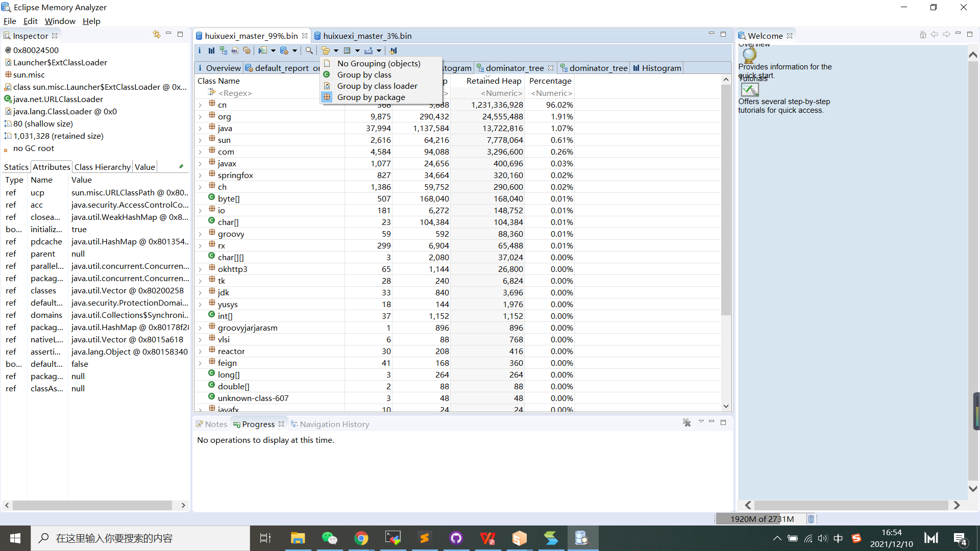Expand the org package row
980x551 pixels.
200,117
